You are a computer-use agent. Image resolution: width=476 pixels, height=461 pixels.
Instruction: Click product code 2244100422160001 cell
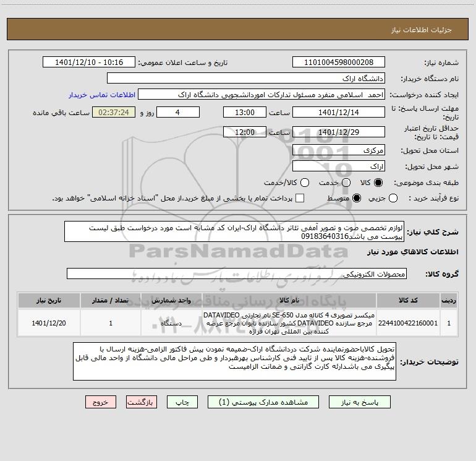[x=408, y=323]
